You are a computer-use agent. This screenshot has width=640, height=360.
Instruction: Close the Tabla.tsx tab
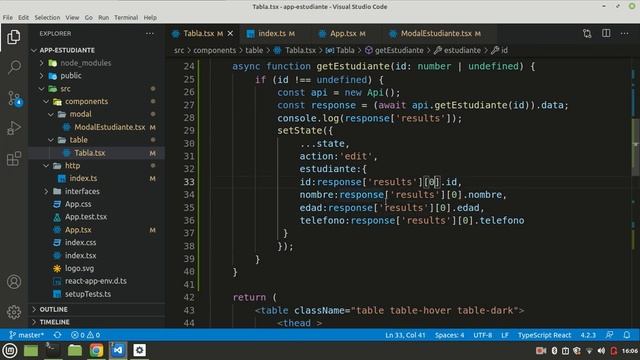click(231, 33)
